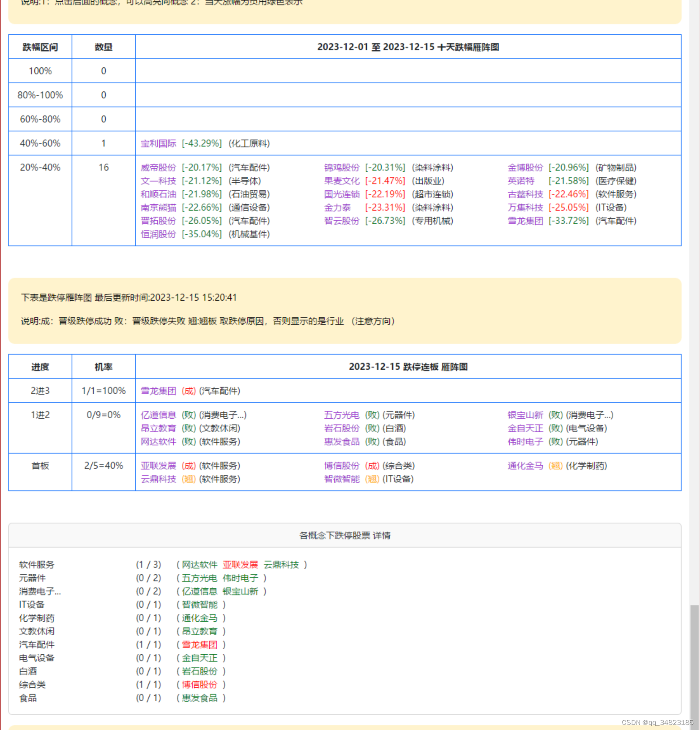Select the 文教休闲 concept label
This screenshot has width=700, height=730.
point(37,631)
